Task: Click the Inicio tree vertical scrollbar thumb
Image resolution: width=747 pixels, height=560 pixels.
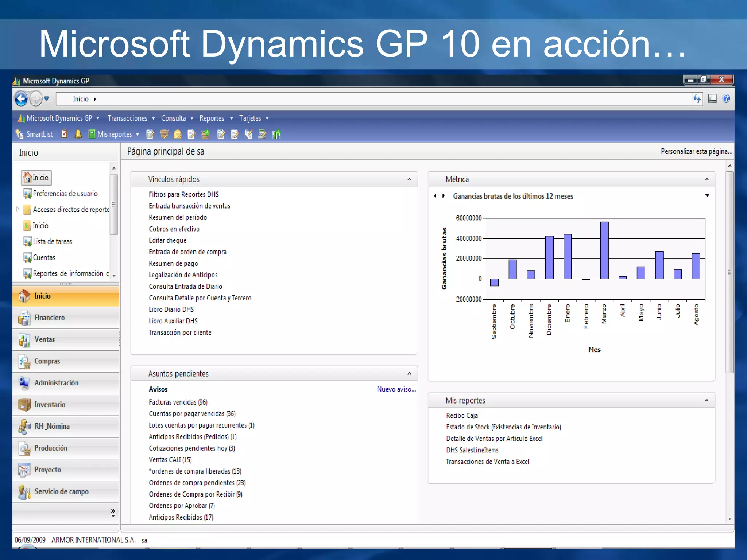Action: click(x=114, y=204)
